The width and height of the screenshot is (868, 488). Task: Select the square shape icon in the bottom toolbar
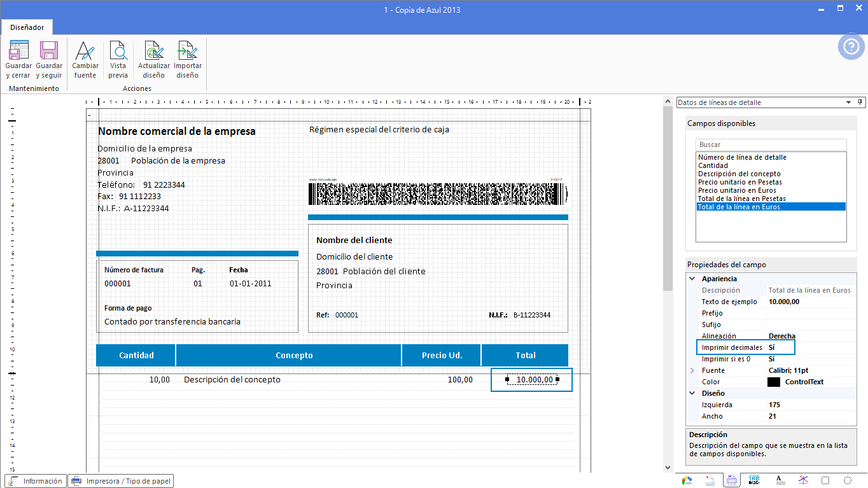(x=825, y=480)
